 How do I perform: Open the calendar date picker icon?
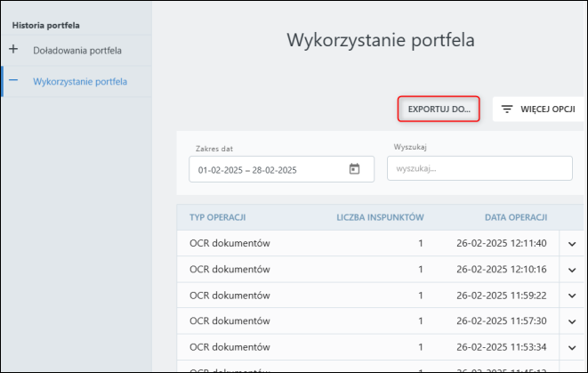click(x=354, y=169)
